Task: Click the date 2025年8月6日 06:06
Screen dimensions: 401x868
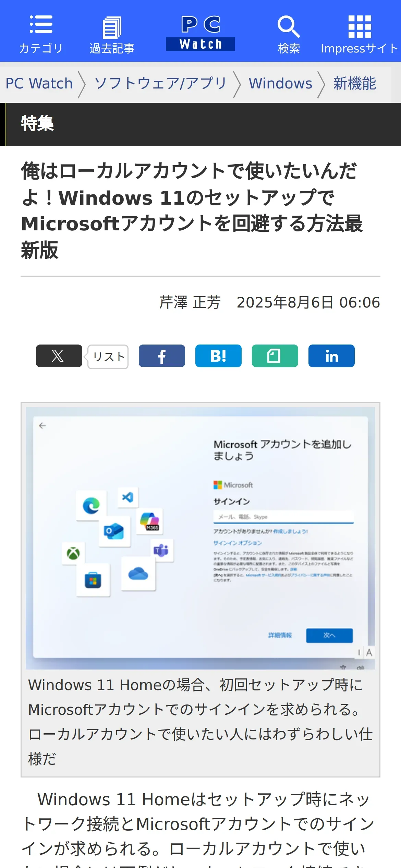Action: [308, 303]
